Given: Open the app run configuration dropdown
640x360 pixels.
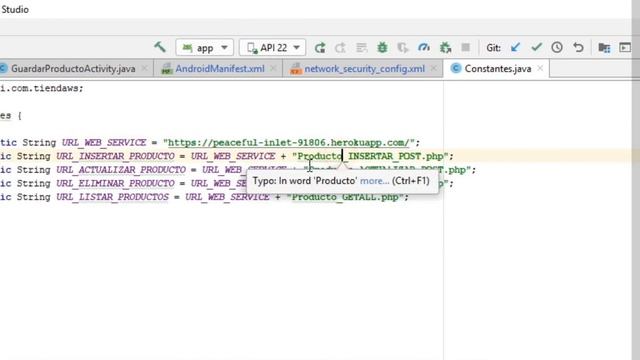Looking at the screenshot, I should tap(204, 48).
